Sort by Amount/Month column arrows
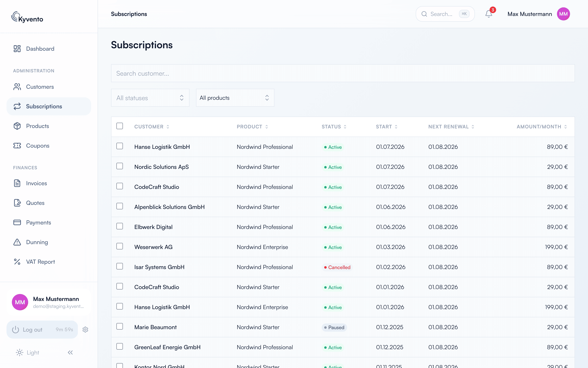Screen dimensions: 588x368 click(x=566, y=127)
